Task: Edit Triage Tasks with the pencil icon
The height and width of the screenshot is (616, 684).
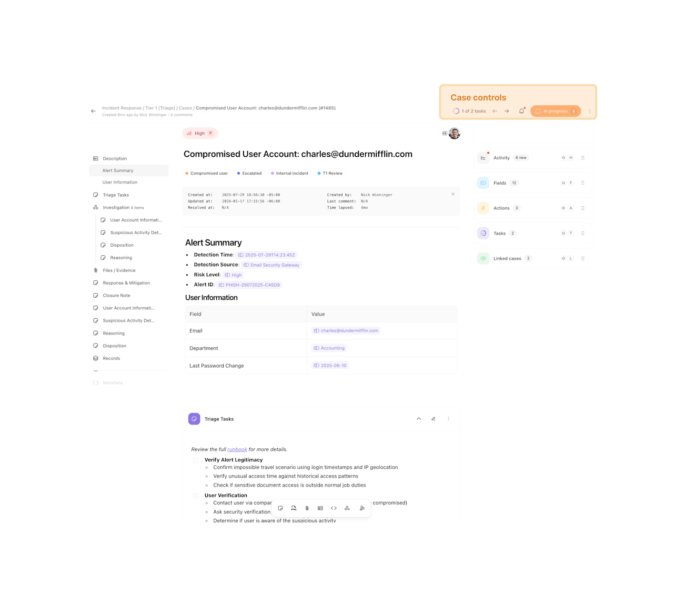Action: (434, 419)
